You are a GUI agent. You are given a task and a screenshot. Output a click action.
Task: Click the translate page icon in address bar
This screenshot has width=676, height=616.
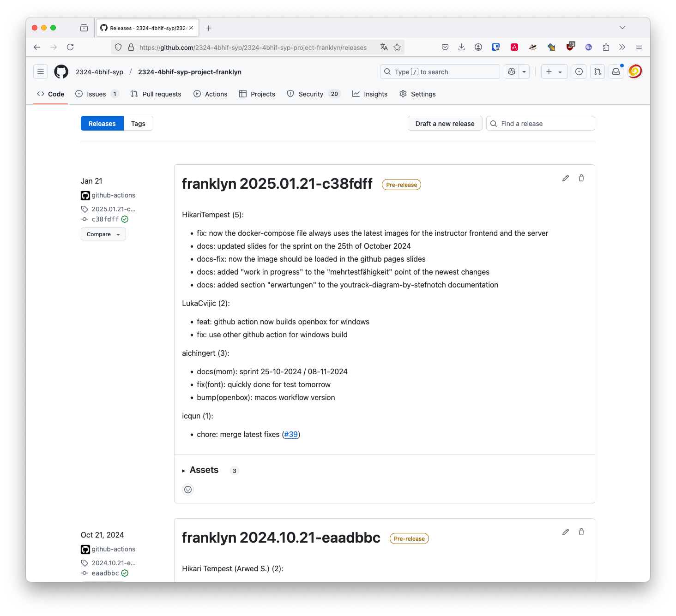384,47
